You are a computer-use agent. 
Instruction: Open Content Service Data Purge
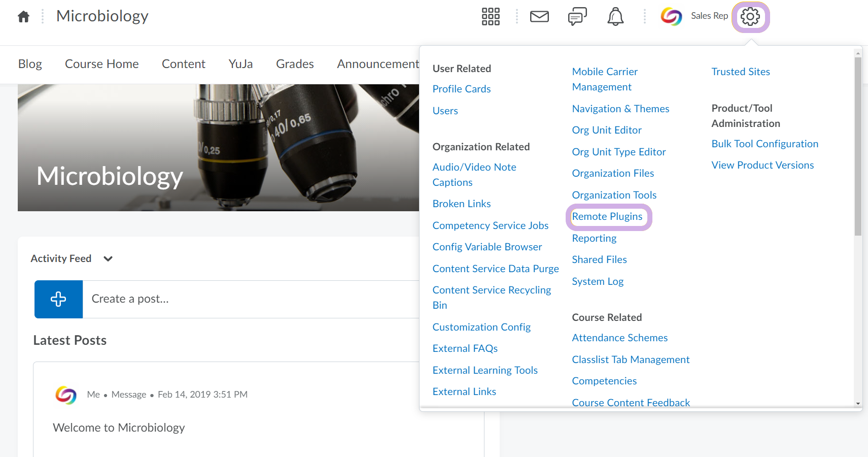(x=496, y=269)
